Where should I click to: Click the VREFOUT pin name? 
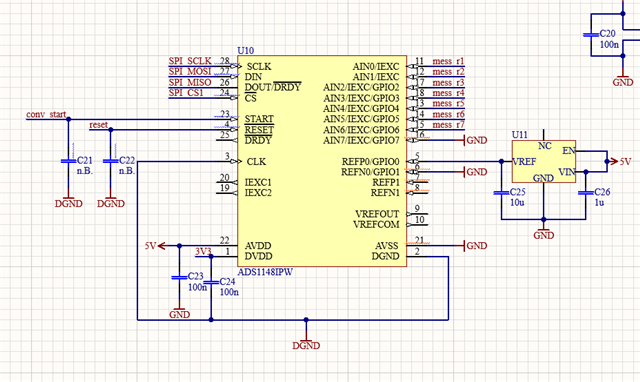[x=377, y=214]
